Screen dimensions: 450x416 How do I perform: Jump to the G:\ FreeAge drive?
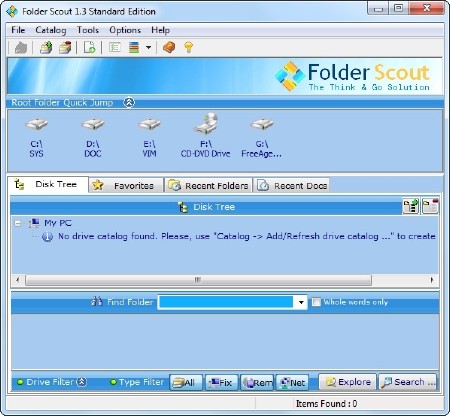[262, 138]
